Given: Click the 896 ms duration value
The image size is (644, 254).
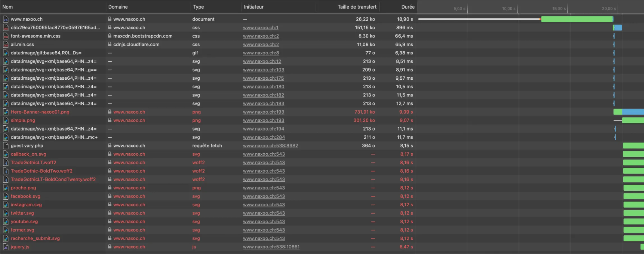Looking at the screenshot, I should coord(405,28).
